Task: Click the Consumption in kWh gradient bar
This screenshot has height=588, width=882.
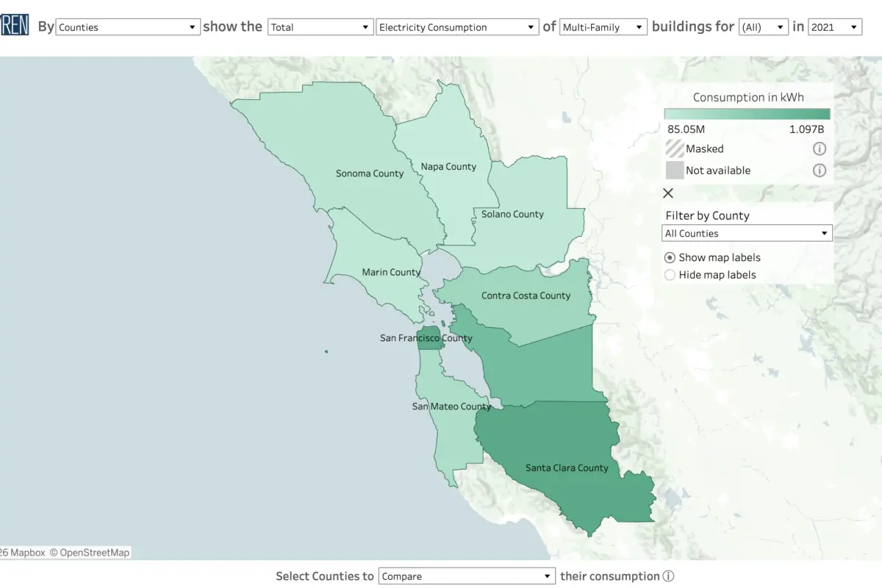Action: 747,114
